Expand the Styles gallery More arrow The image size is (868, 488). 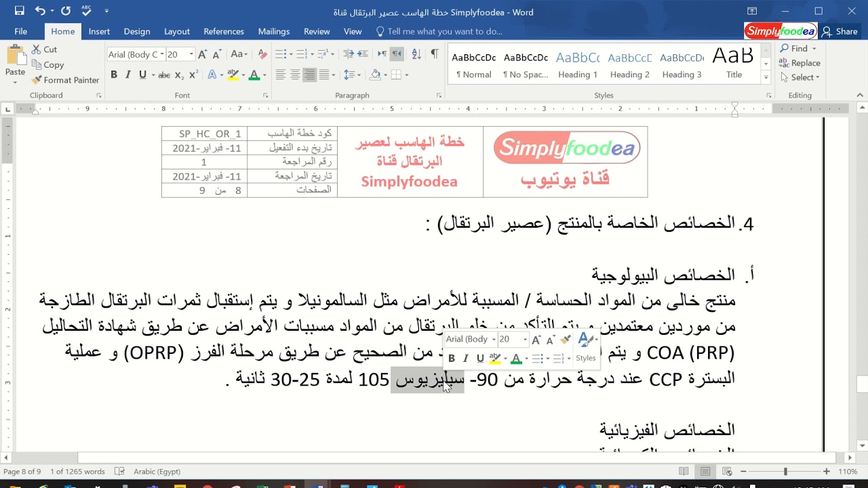(x=766, y=79)
